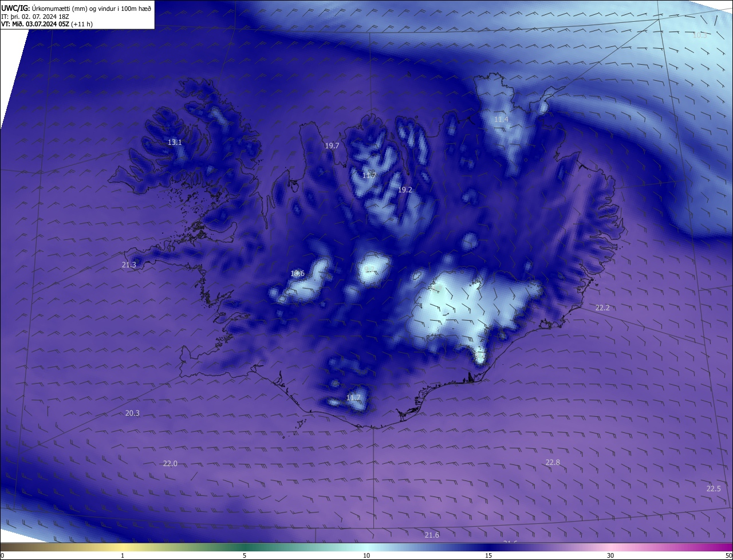Image resolution: width=733 pixels, height=560 pixels.
Task: Click the 20.3 value label
Action: (132, 413)
